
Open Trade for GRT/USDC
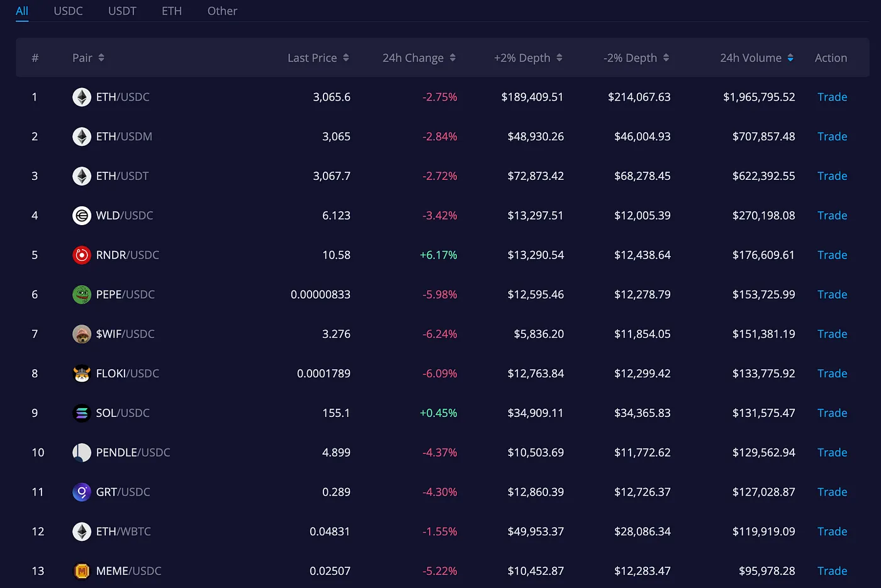[832, 492]
